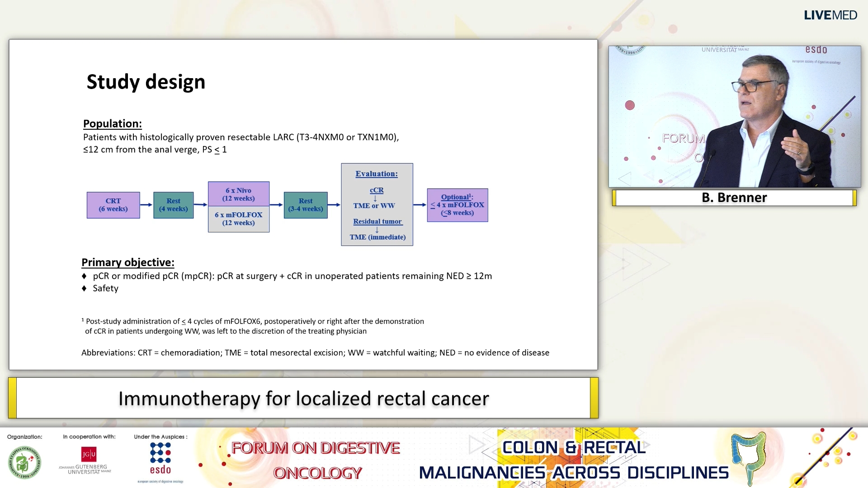Click the TME or WW text

[374, 206]
